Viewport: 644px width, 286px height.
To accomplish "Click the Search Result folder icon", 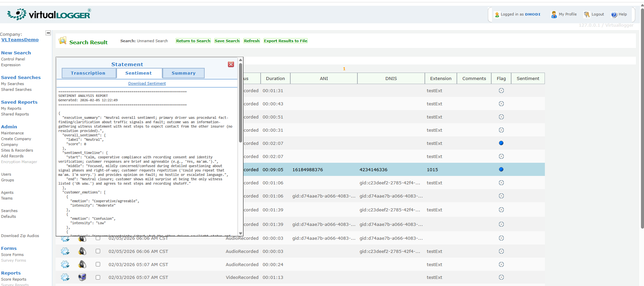I will coord(62,41).
